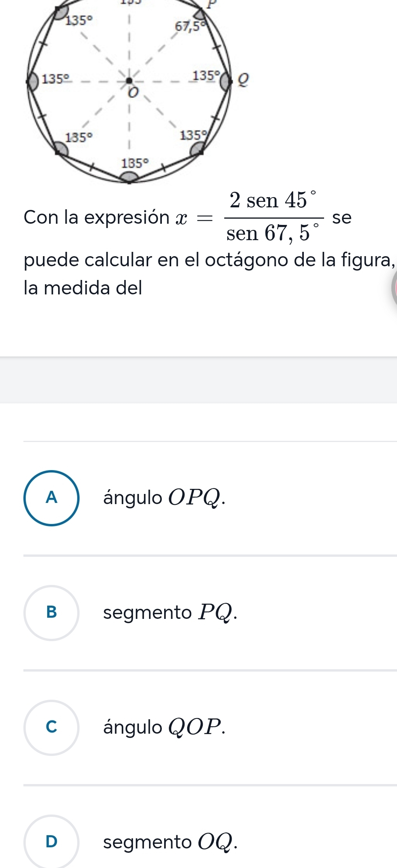
Task: Choose the option B circle
Action: click(x=51, y=613)
